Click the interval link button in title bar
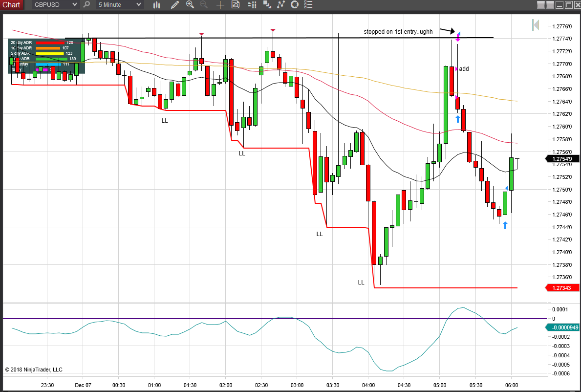The width and height of the screenshot is (581, 392). (550, 5)
